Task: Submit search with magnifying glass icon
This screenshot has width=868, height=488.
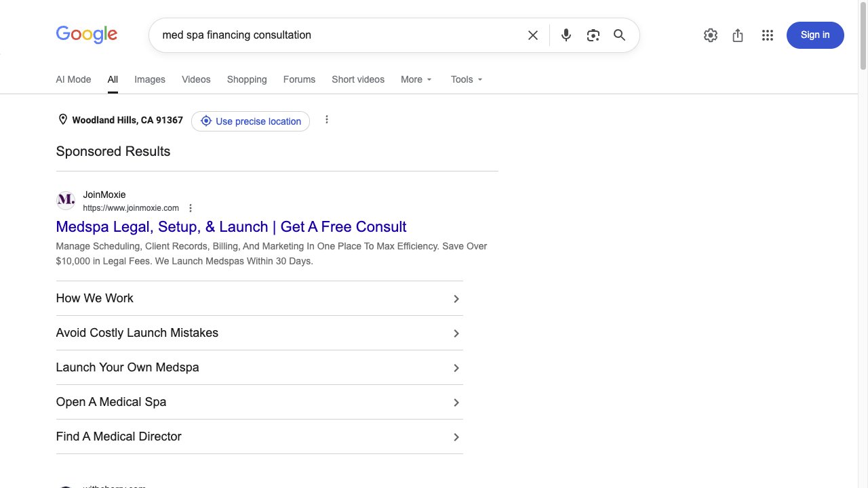Action: pos(619,35)
